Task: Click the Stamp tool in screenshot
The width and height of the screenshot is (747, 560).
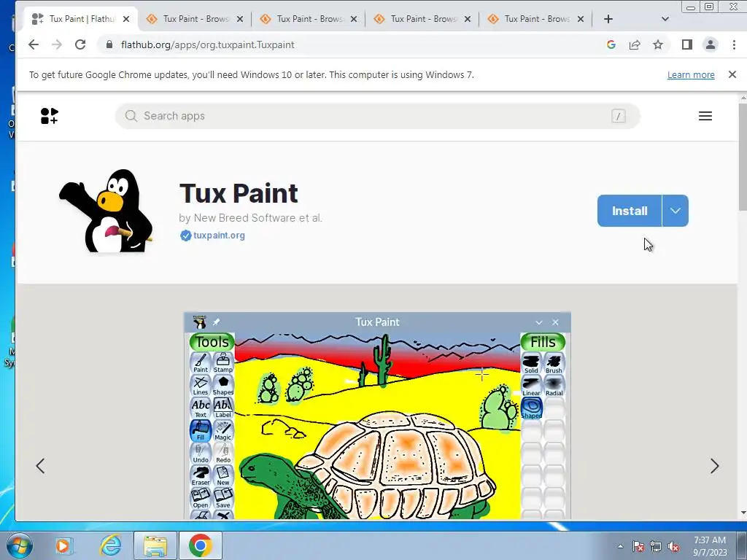Action: click(223, 363)
